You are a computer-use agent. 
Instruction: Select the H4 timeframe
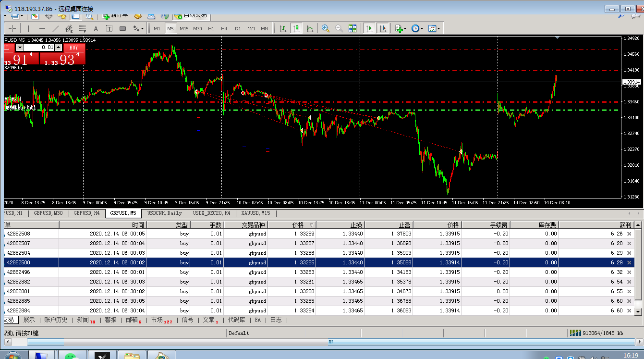224,28
